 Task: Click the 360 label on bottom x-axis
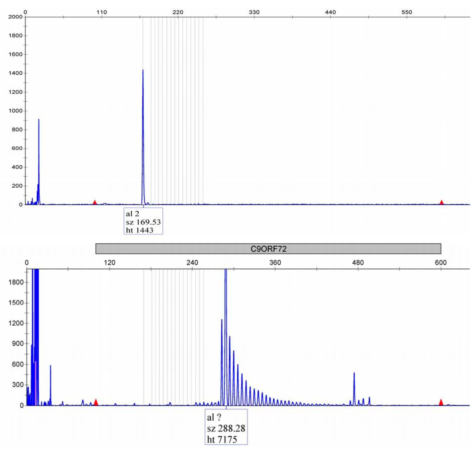click(x=275, y=263)
